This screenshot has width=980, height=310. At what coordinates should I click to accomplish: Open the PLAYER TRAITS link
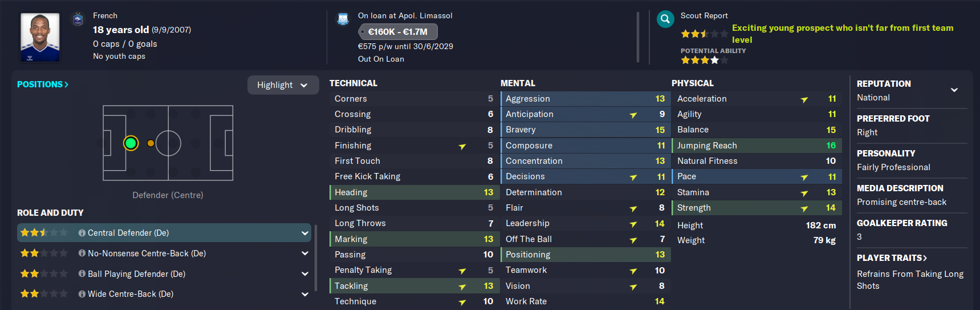892,258
